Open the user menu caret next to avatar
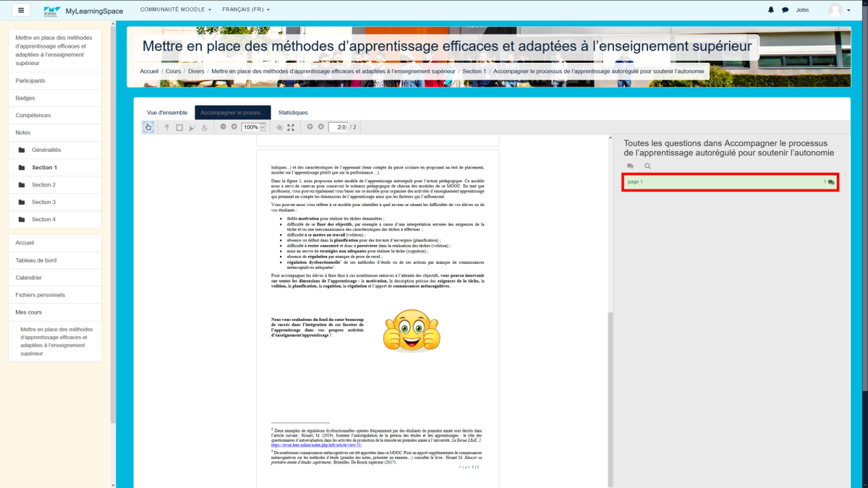 (x=848, y=11)
